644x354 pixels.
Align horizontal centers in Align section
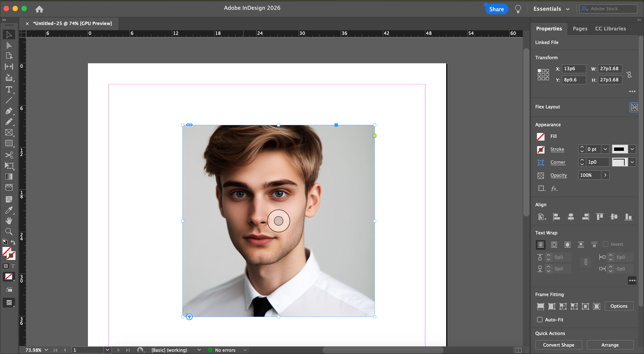pyautogui.click(x=570, y=217)
